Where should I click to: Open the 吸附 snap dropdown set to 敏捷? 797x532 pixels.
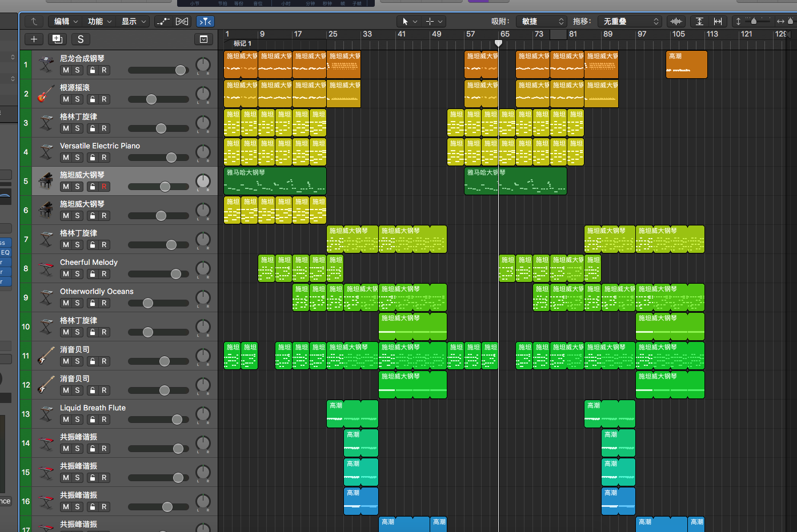coord(542,21)
